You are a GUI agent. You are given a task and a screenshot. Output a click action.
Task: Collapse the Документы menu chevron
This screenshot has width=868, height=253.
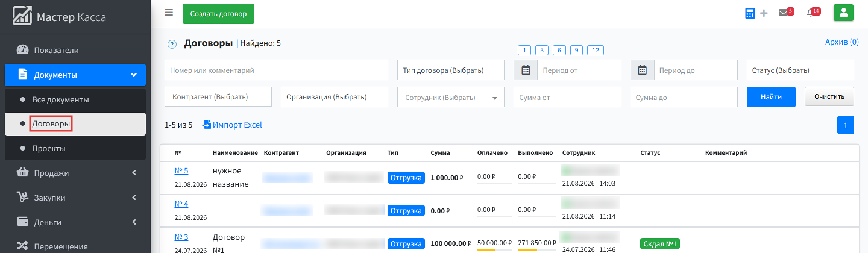pos(134,75)
